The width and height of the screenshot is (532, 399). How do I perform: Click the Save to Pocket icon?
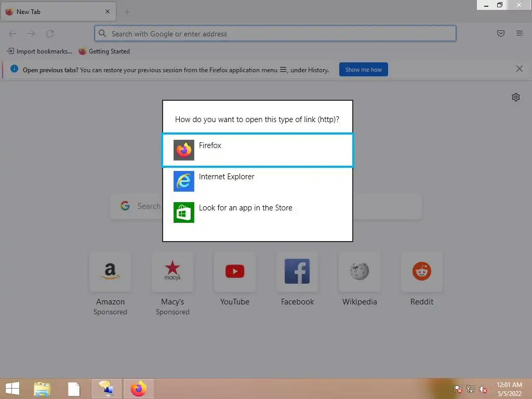click(500, 33)
